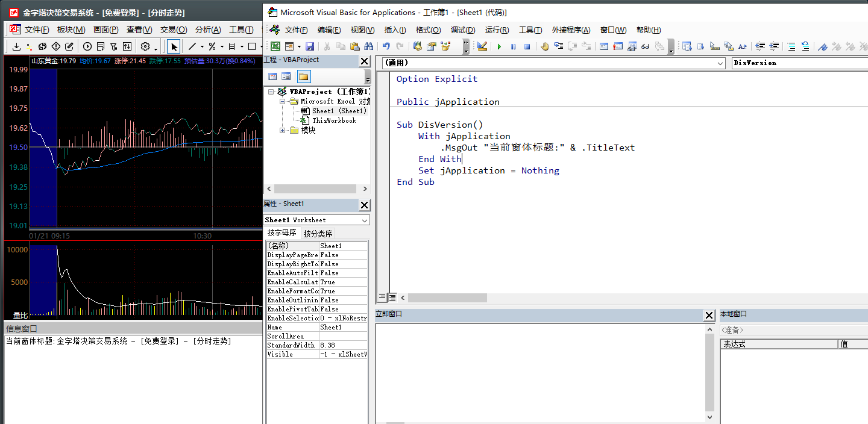Open 分析(A) menu in trading window
The image size is (868, 424).
pos(208,30)
